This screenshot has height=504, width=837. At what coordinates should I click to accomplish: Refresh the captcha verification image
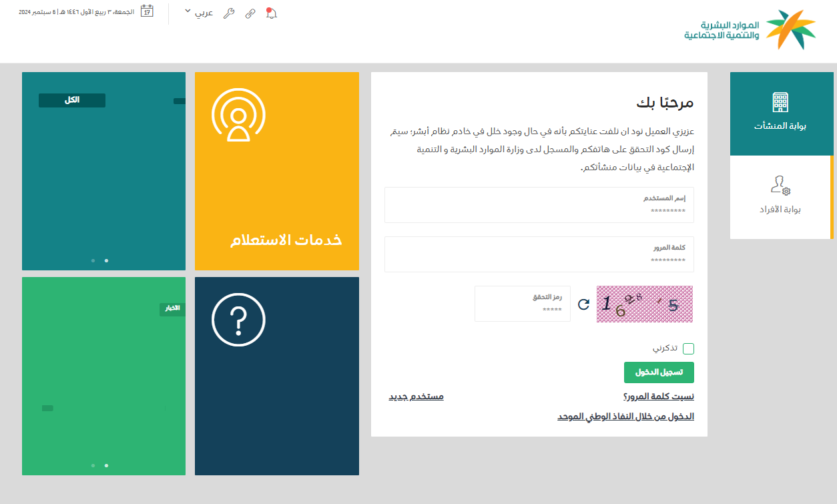point(583,304)
